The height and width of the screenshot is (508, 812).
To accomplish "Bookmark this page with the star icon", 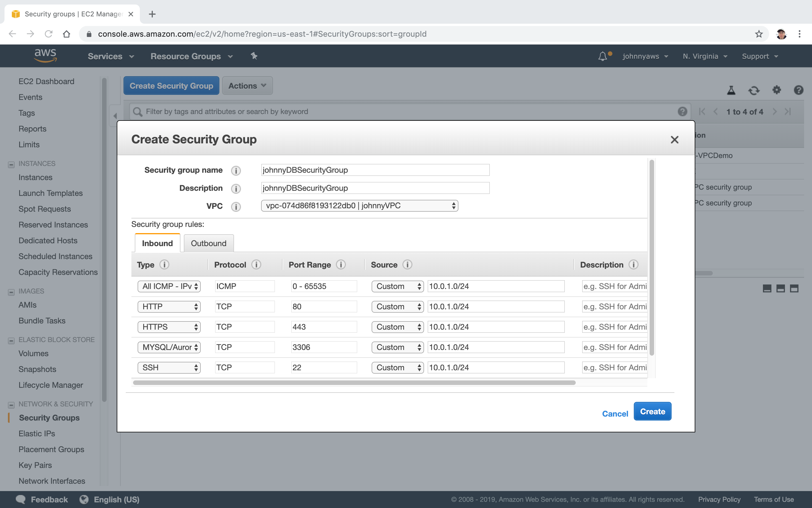I will 759,34.
